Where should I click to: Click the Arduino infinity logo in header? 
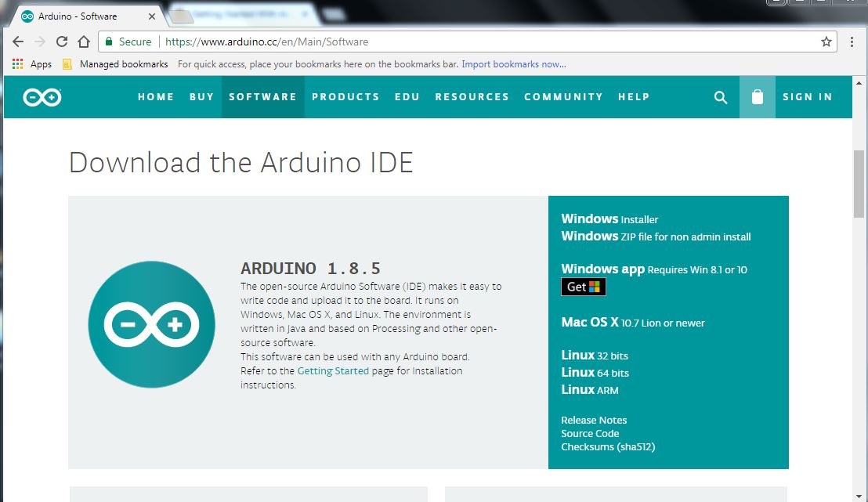coord(42,97)
